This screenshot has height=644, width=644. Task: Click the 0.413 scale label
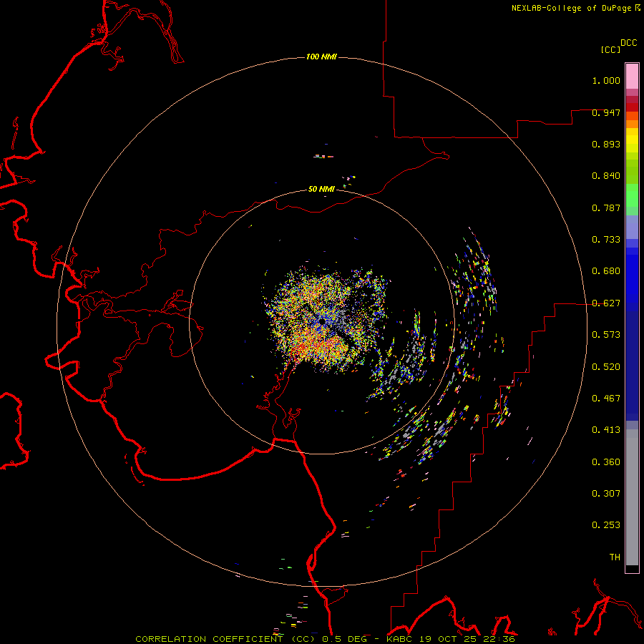[606, 430]
